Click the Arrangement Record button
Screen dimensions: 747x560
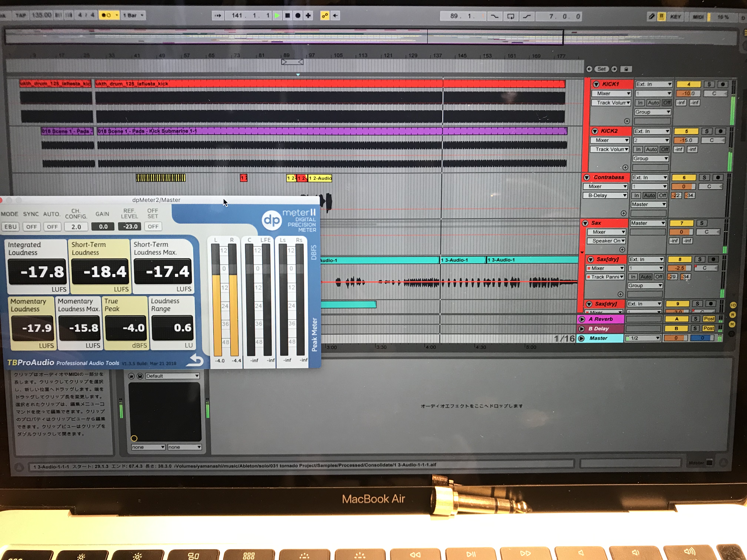(298, 16)
